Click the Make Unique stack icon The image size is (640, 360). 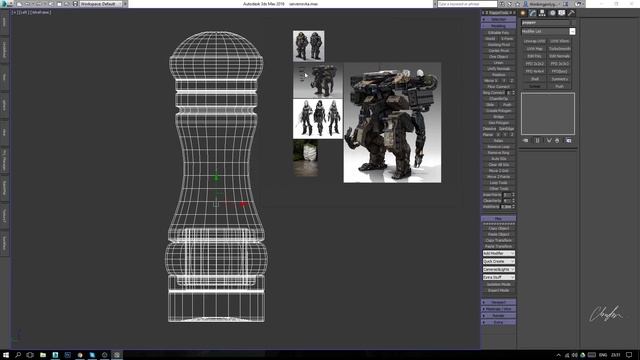click(549, 140)
